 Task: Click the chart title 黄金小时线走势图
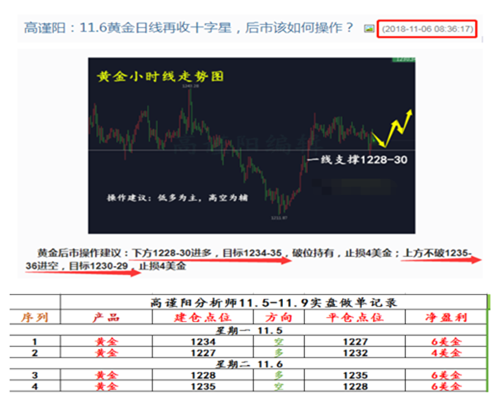[160, 77]
